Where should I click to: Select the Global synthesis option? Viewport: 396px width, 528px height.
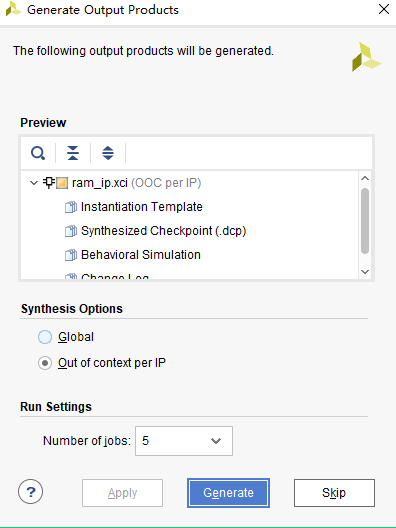pos(45,337)
